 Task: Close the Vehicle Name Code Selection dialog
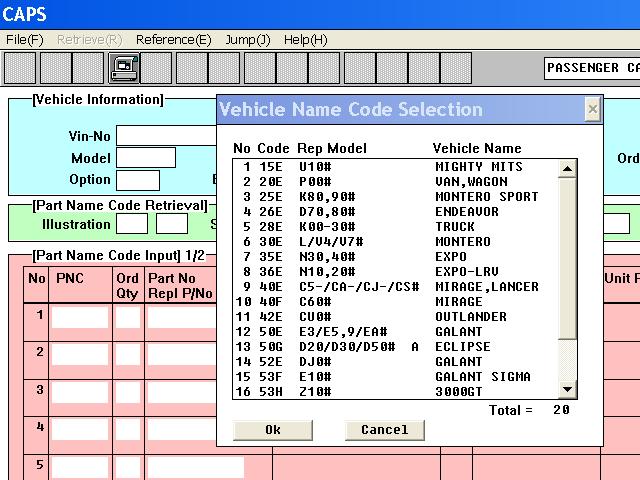coord(592,109)
